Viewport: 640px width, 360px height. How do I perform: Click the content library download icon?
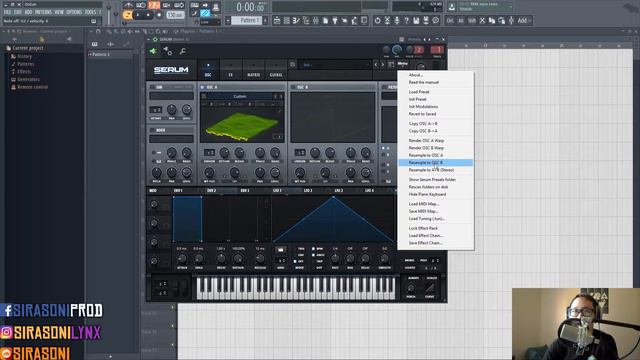tap(452, 6)
